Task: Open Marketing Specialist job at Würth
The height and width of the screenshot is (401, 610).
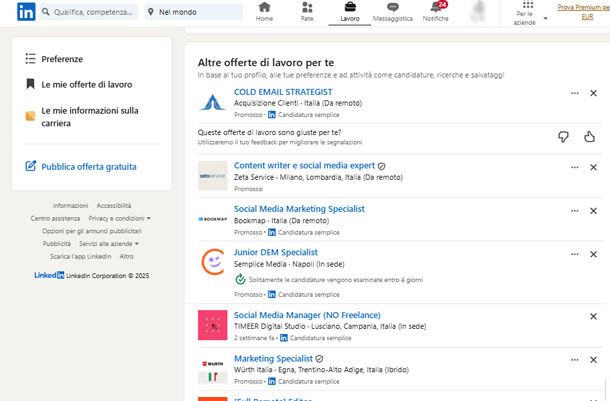Action: (273, 359)
